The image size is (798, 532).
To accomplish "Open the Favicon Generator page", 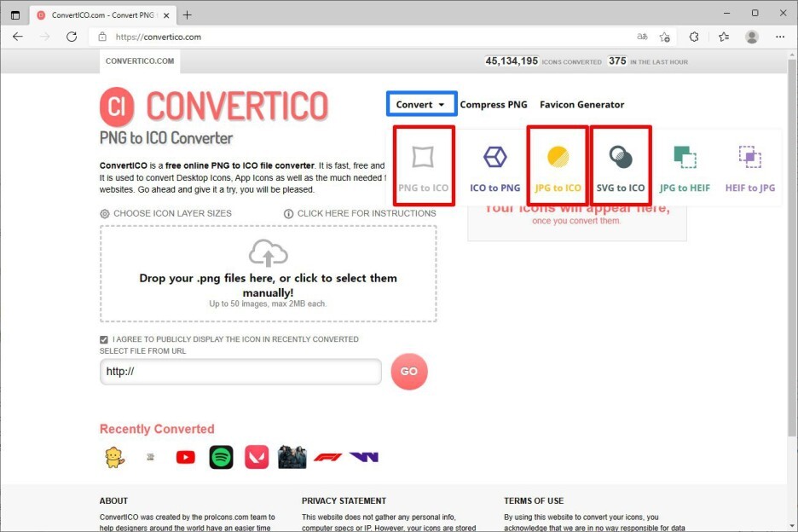I will [581, 104].
